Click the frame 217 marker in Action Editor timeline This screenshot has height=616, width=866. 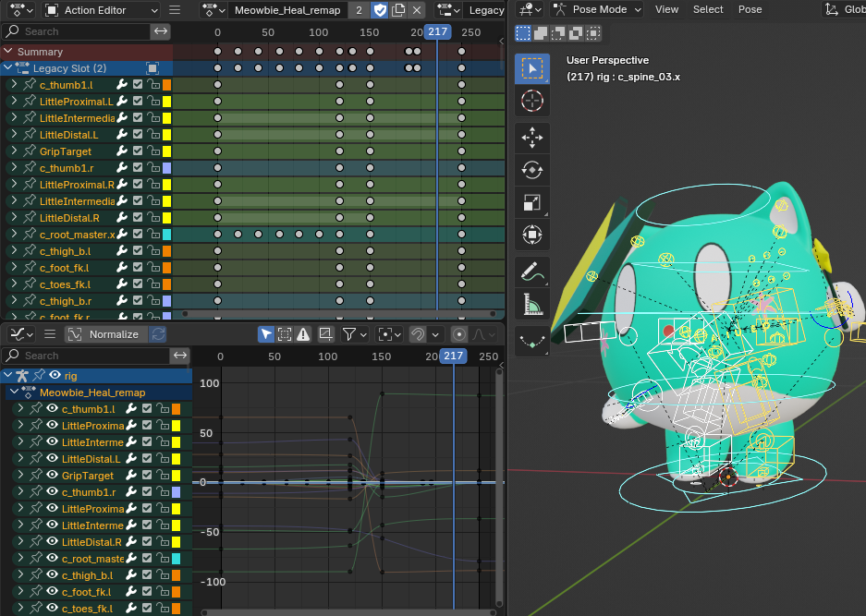[x=437, y=31]
